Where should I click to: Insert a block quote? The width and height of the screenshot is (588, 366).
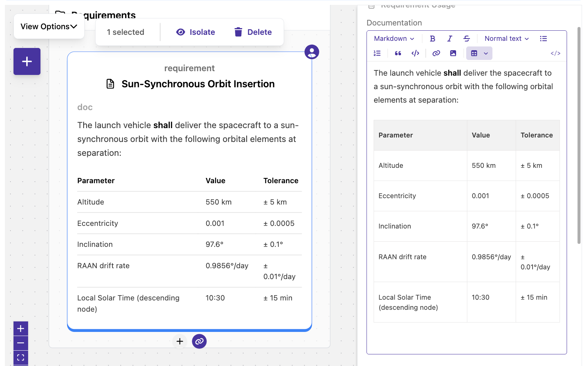click(x=398, y=53)
